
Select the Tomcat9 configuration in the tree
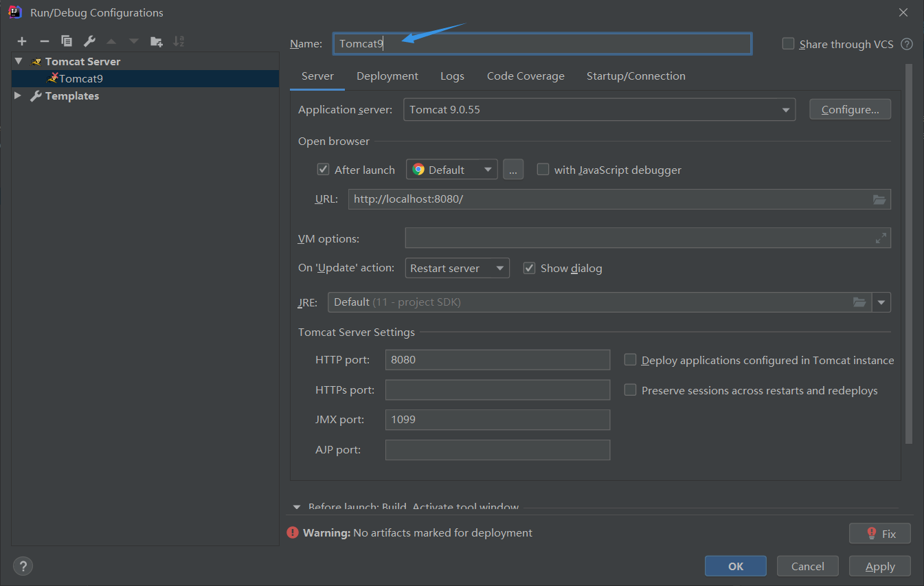point(146,78)
